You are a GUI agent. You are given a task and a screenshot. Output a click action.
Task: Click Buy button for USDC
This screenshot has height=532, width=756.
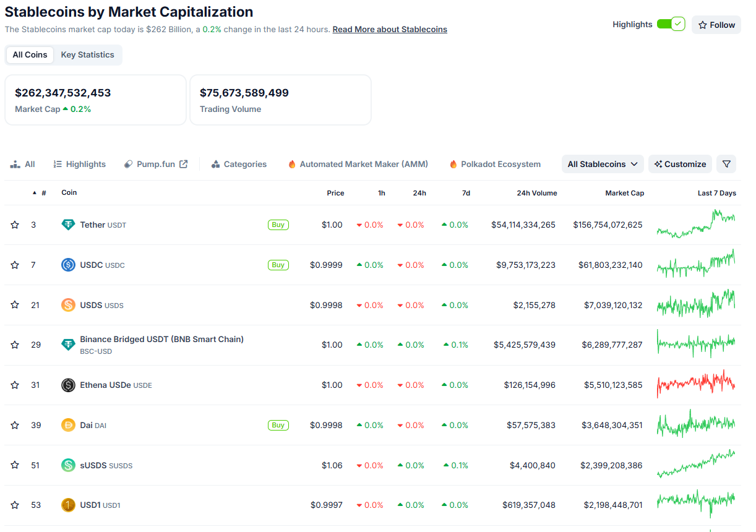tap(278, 265)
